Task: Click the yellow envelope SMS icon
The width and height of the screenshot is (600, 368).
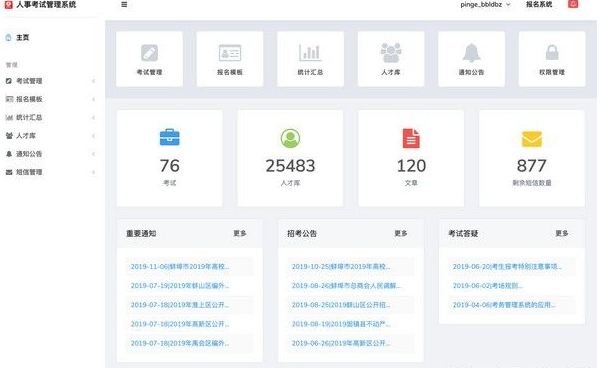Action: pos(532,139)
